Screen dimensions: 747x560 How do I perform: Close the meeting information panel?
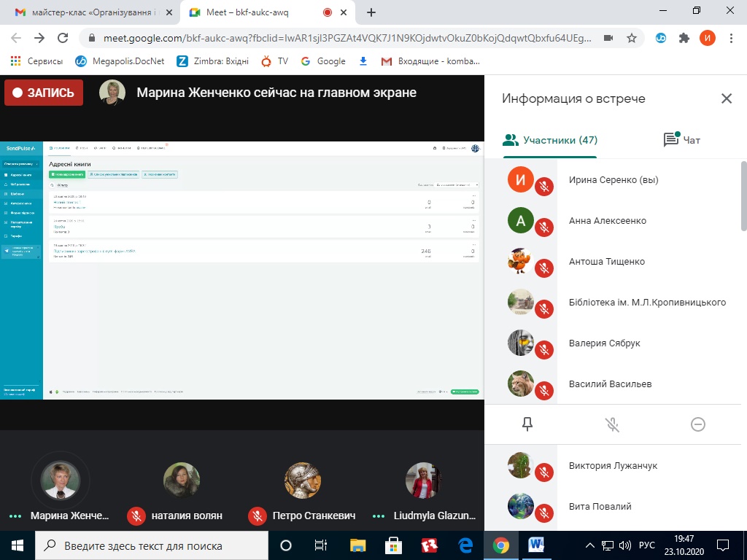[726, 98]
